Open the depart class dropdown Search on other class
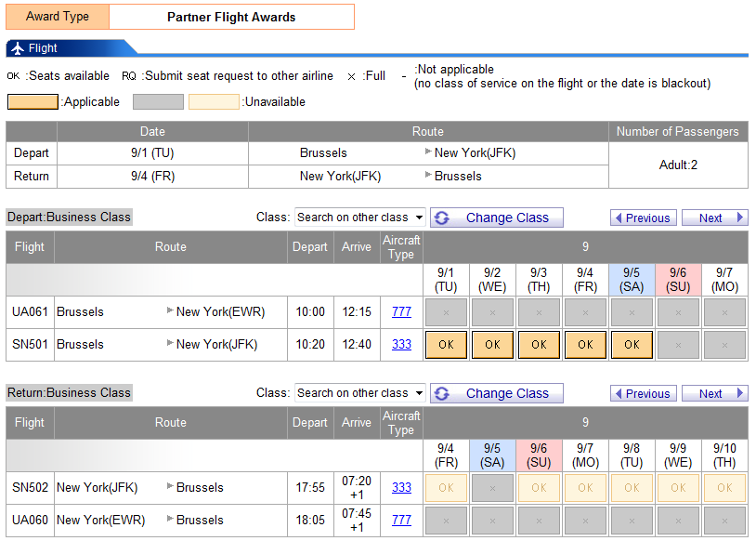Image resolution: width=756 pixels, height=541 pixels. point(360,217)
